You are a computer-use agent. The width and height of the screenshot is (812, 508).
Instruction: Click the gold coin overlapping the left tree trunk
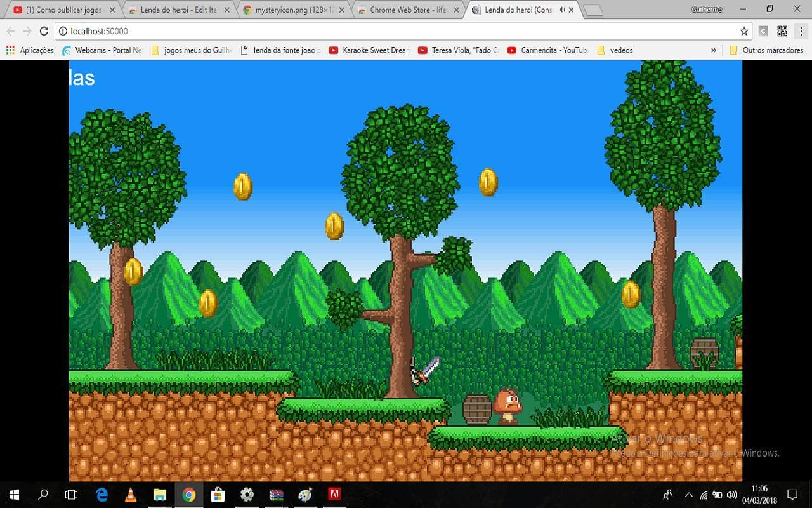click(133, 271)
